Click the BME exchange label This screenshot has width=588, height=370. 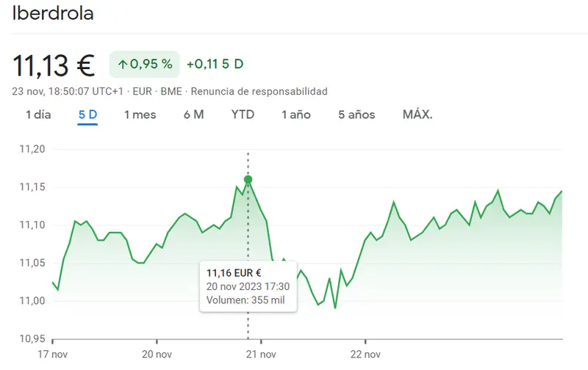pos(171,91)
